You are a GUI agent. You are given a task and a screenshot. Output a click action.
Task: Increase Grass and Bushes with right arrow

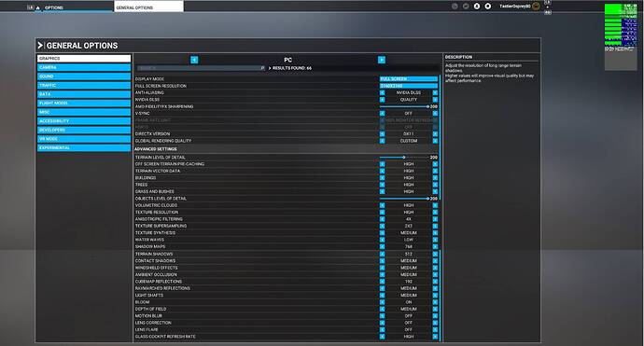435,192
